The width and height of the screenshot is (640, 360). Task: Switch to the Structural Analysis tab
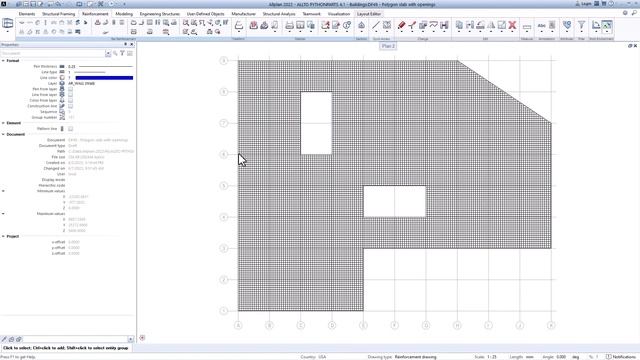tap(279, 14)
